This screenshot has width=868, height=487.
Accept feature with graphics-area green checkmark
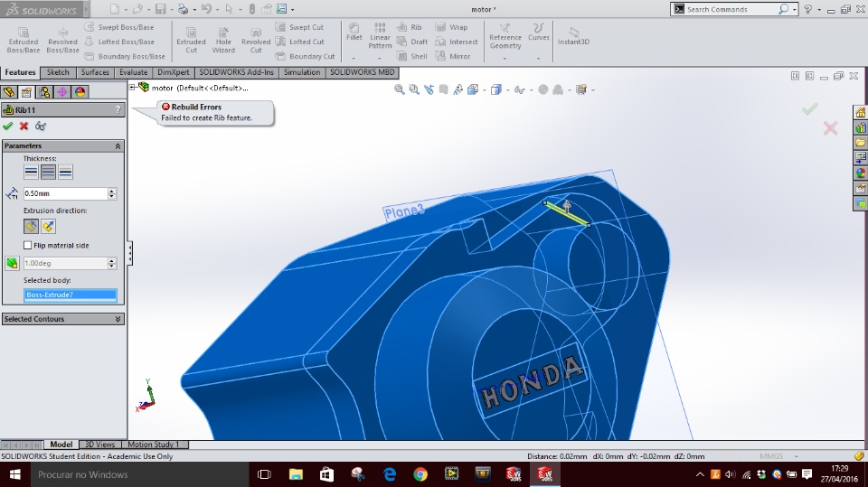810,108
